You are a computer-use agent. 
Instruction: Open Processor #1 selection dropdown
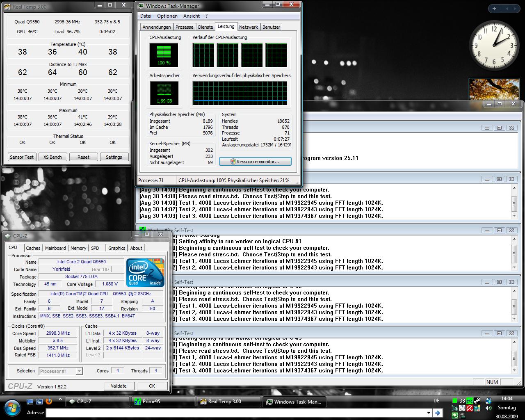61,371
